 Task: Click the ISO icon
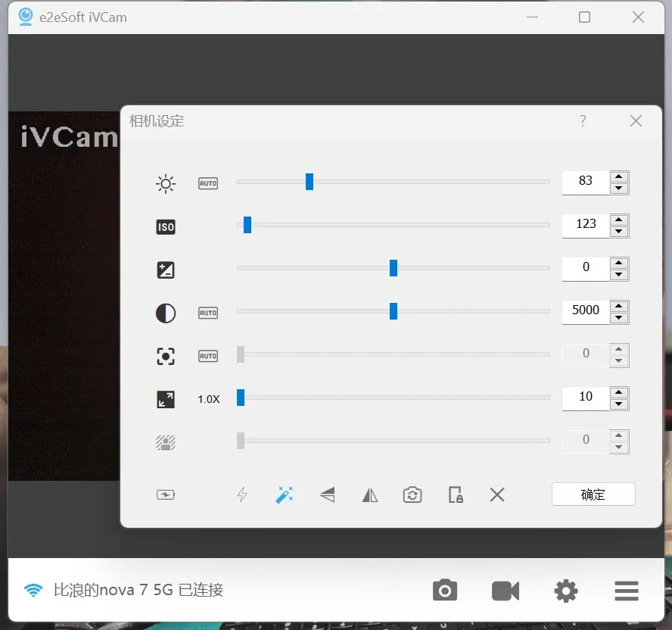(x=166, y=227)
